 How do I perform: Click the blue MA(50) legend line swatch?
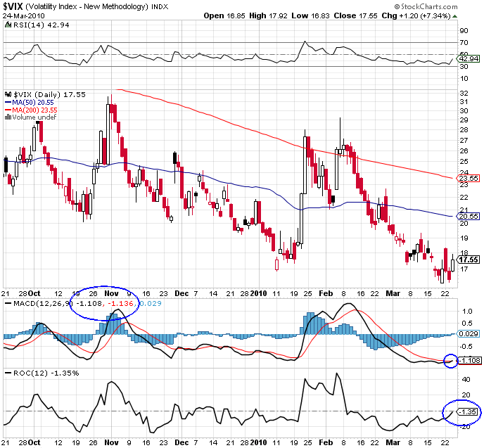point(8,103)
